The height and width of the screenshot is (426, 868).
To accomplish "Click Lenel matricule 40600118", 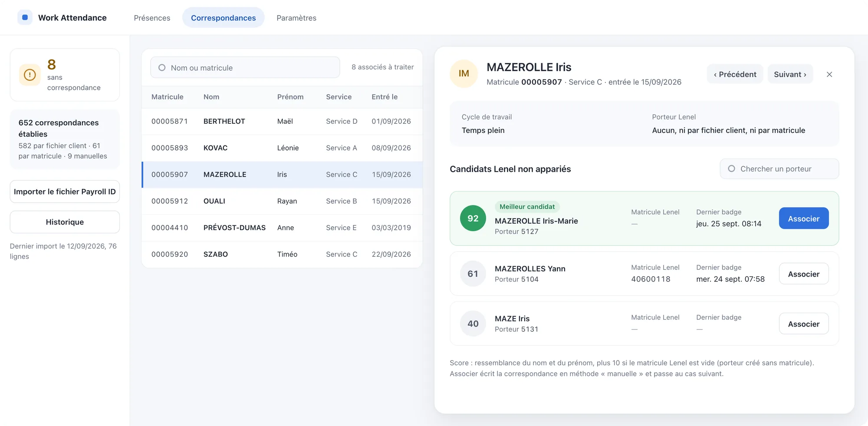I will pyautogui.click(x=651, y=279).
